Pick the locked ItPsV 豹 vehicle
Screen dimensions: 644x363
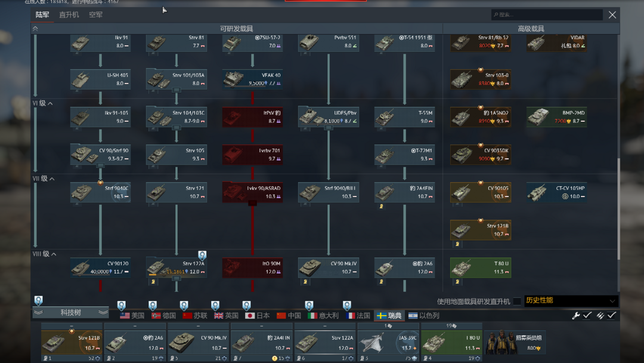pos(253,117)
